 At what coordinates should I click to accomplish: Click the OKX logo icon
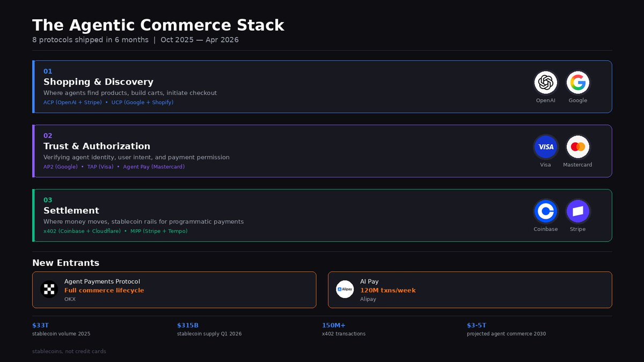click(49, 290)
